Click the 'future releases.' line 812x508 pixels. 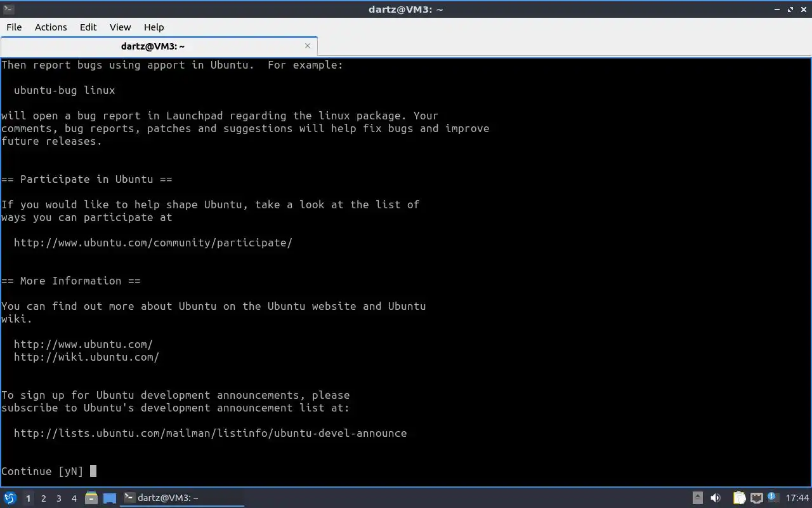pyautogui.click(x=52, y=141)
